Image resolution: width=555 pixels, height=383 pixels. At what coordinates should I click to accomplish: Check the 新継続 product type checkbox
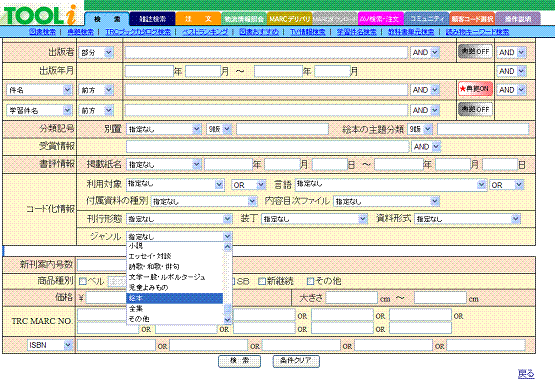click(262, 281)
